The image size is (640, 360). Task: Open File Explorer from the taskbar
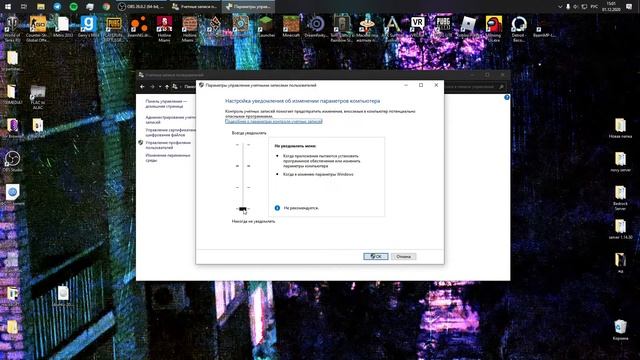[x=40, y=7]
